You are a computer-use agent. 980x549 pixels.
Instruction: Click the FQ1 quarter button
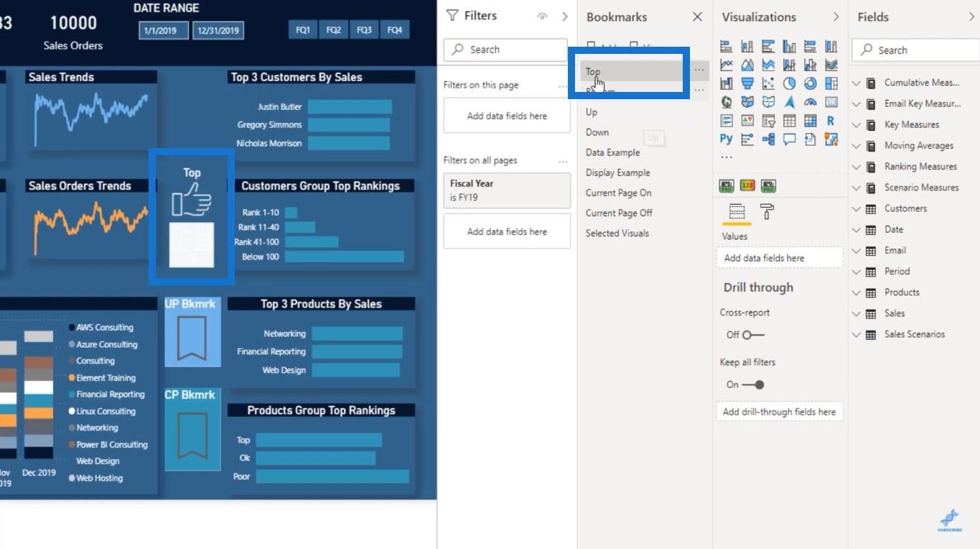(303, 30)
